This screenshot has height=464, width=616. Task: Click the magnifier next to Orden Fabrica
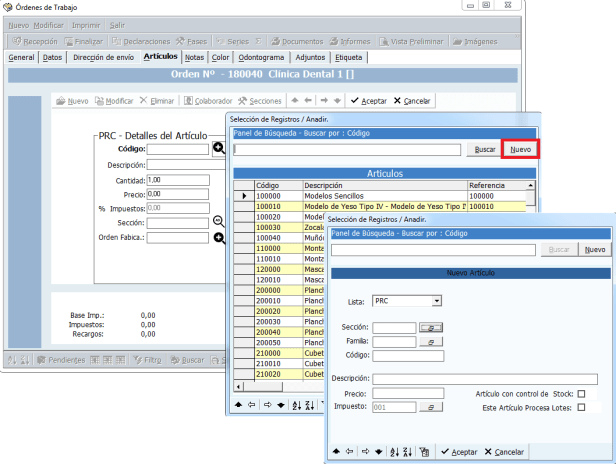[219, 238]
